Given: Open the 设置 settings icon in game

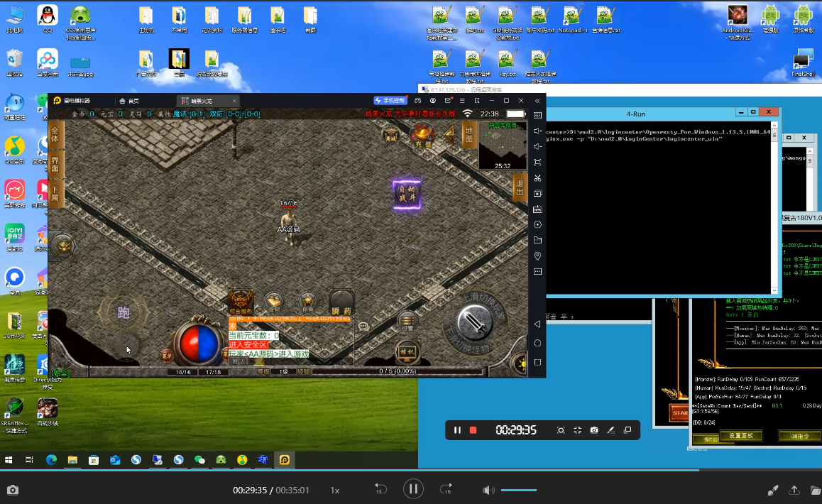Looking at the screenshot, I should click(407, 321).
